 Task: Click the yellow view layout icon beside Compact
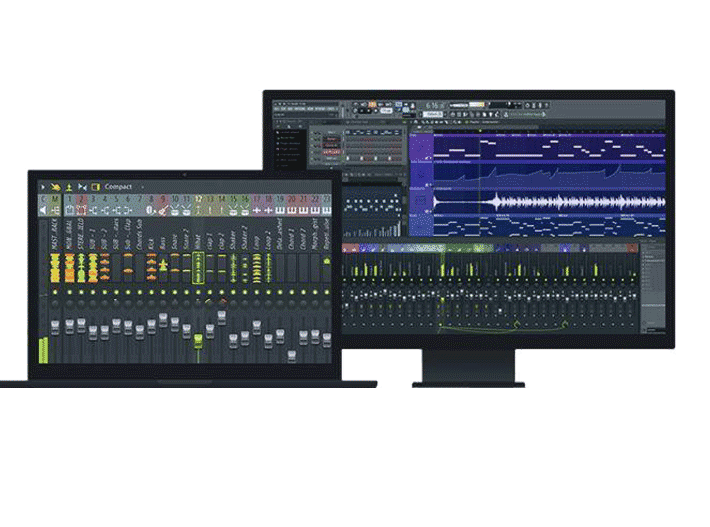pos(95,187)
